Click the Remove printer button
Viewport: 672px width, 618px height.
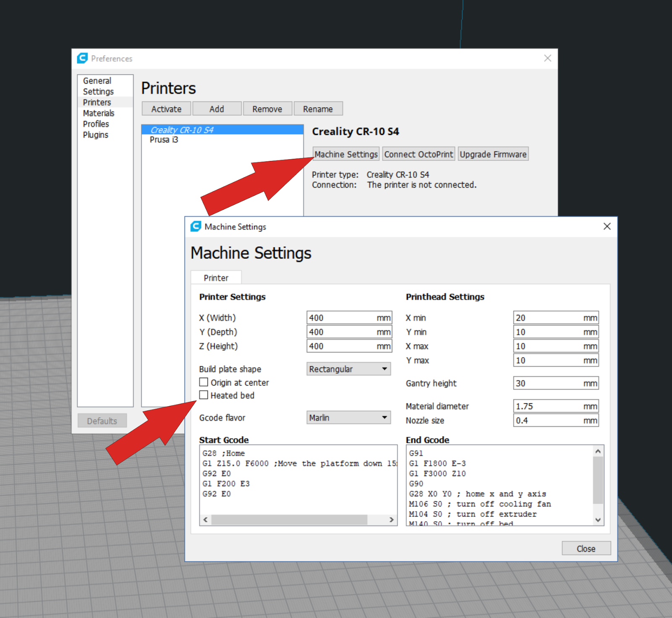268,109
